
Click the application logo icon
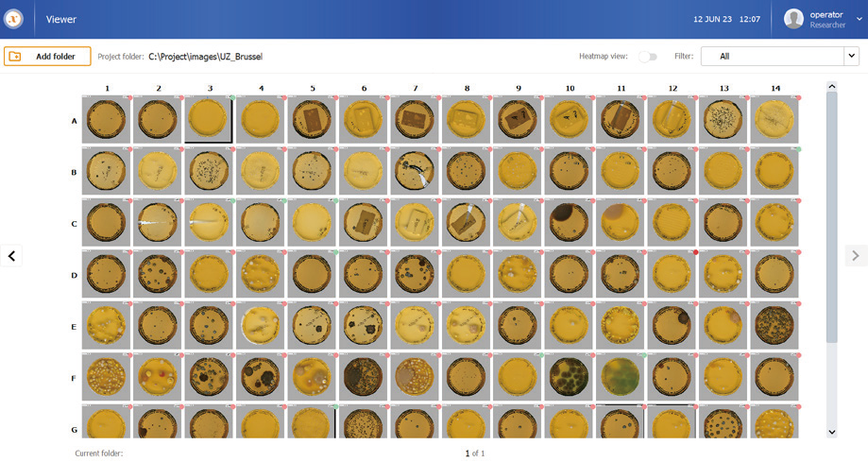click(15, 19)
